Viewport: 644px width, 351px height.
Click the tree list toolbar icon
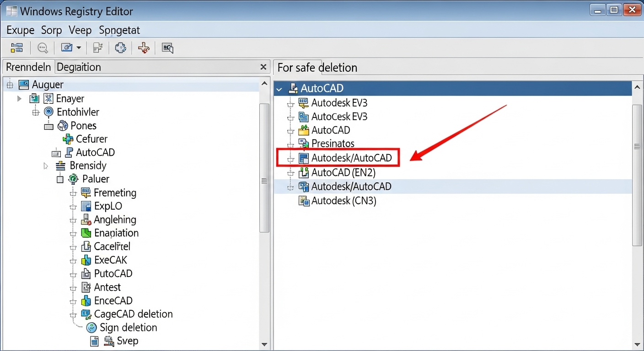click(x=17, y=48)
